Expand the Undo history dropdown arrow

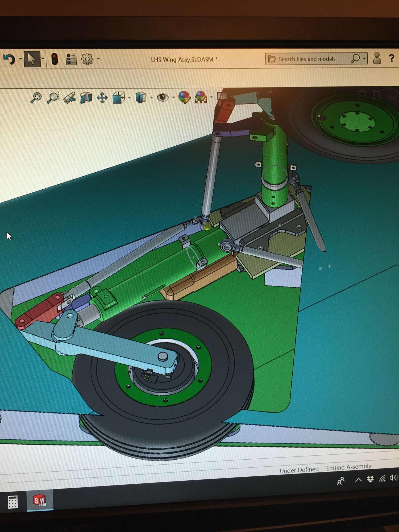(x=20, y=59)
